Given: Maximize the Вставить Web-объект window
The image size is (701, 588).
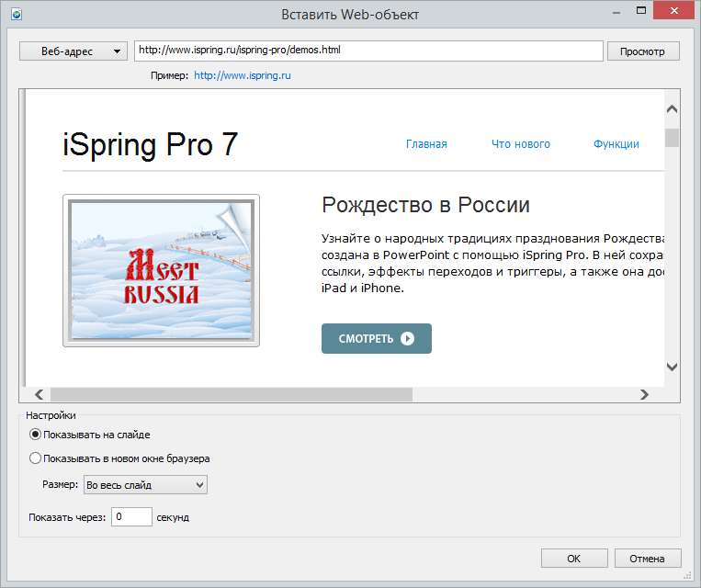Looking at the screenshot, I should click(x=641, y=11).
